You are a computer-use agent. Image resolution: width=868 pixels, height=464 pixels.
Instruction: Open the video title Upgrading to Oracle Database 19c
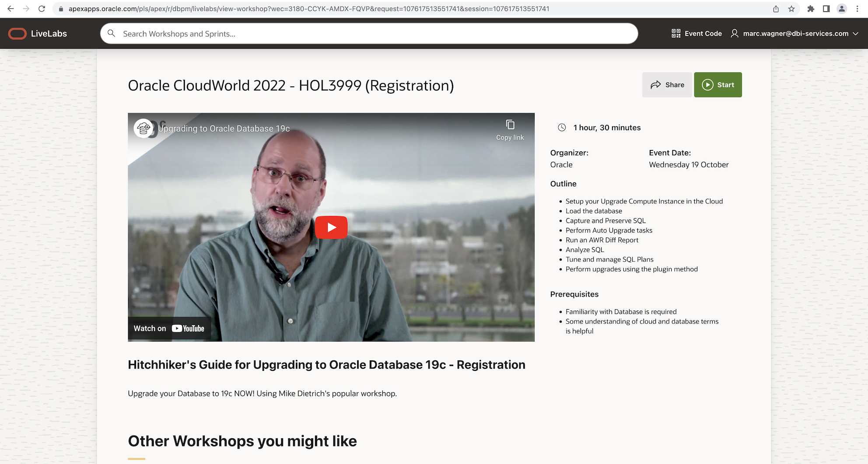[224, 129]
